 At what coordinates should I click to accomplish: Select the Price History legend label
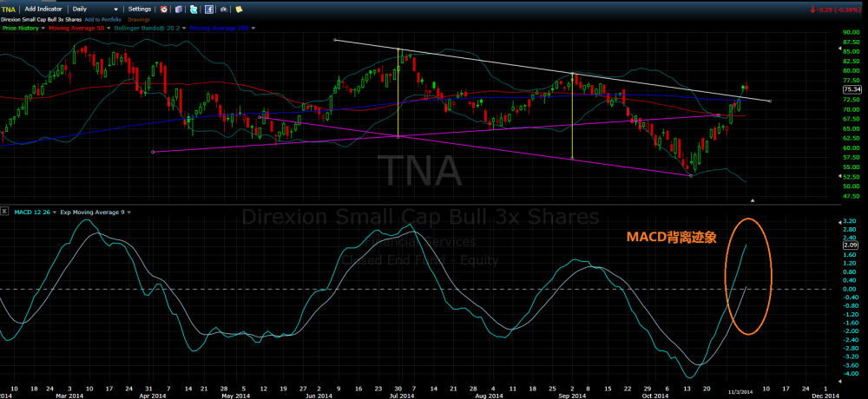21,28
